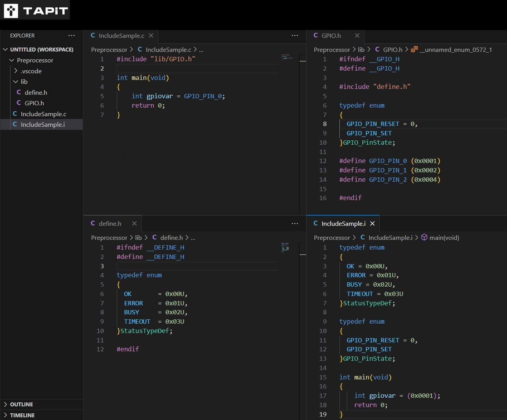Click the C icon on the IncludeSample.c tab
Screen dimensions: 507x420
coord(93,35)
